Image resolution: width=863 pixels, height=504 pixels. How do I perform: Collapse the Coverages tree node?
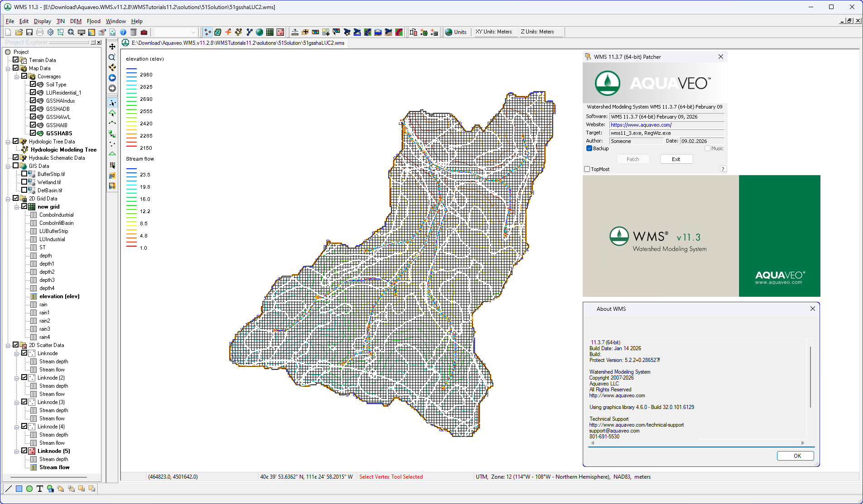pyautogui.click(x=16, y=76)
